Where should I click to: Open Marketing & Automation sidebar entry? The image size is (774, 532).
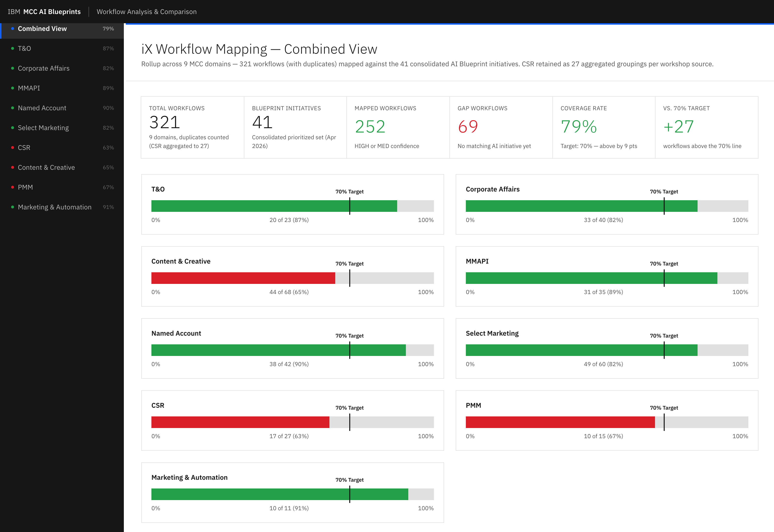tap(62, 207)
